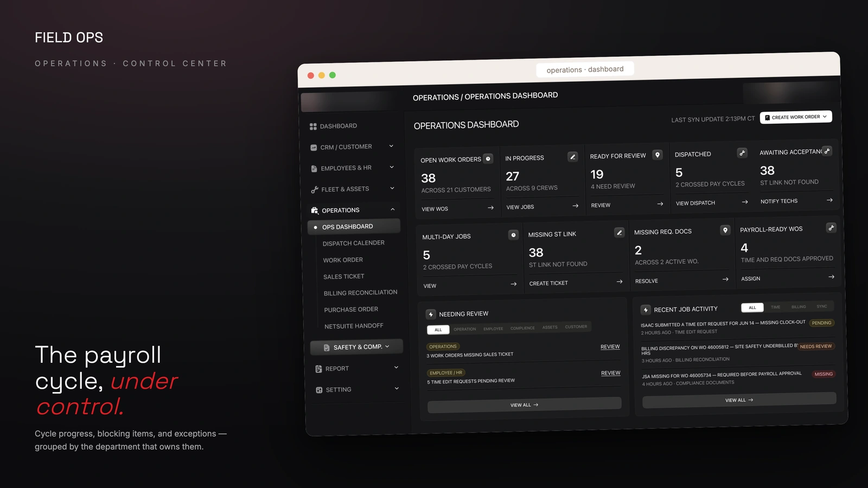Open the Purchase Order sidebar item
The height and width of the screenshot is (488, 868).
pos(351,310)
